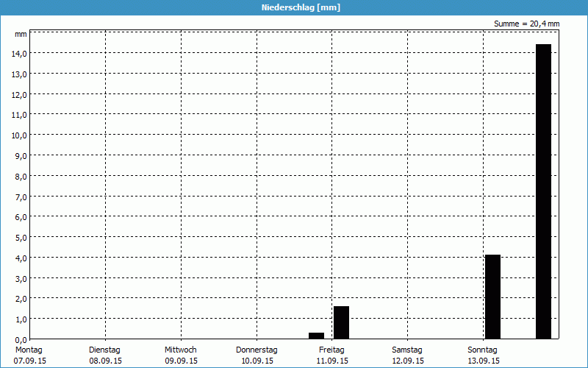Pick the Freitag bar reaching about 1,6 mm
The height and width of the screenshot is (368, 588).
tap(341, 322)
